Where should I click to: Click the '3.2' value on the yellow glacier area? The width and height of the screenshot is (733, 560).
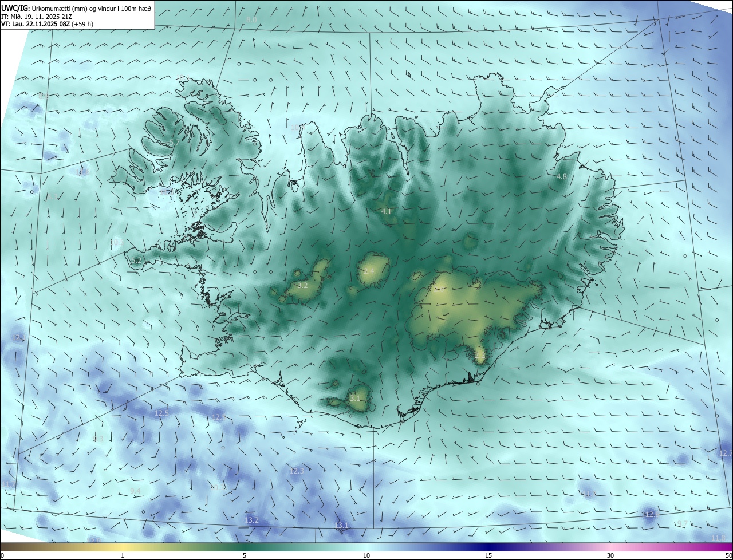(x=302, y=285)
